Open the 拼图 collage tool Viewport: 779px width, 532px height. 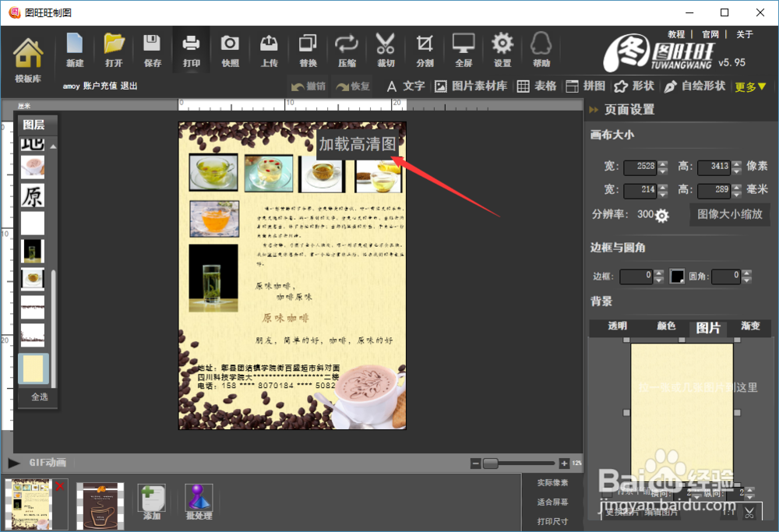click(586, 86)
